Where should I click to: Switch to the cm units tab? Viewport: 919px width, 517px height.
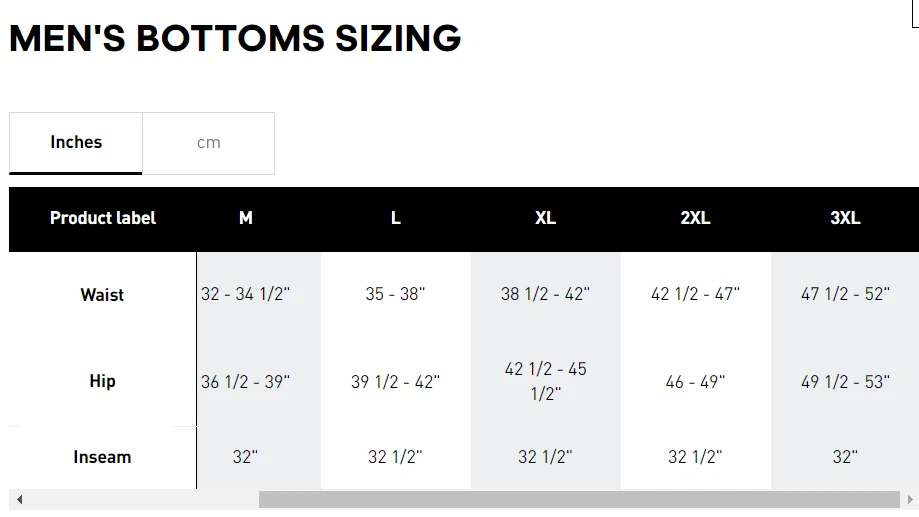coord(208,143)
